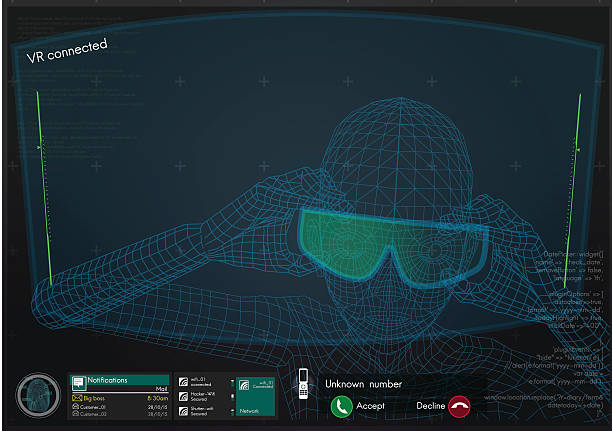Click the Customer_02 sender name
Image resolution: width=612 pixels, height=431 pixels.
pos(93,414)
